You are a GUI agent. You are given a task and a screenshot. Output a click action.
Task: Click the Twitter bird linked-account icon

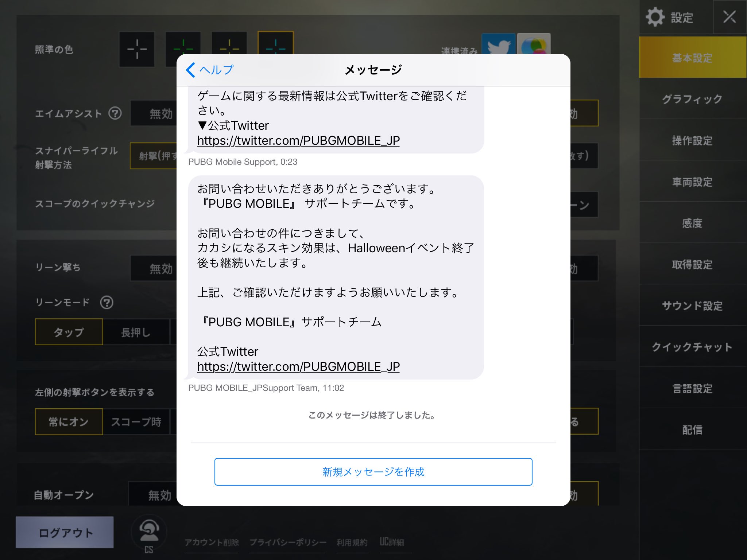click(498, 45)
